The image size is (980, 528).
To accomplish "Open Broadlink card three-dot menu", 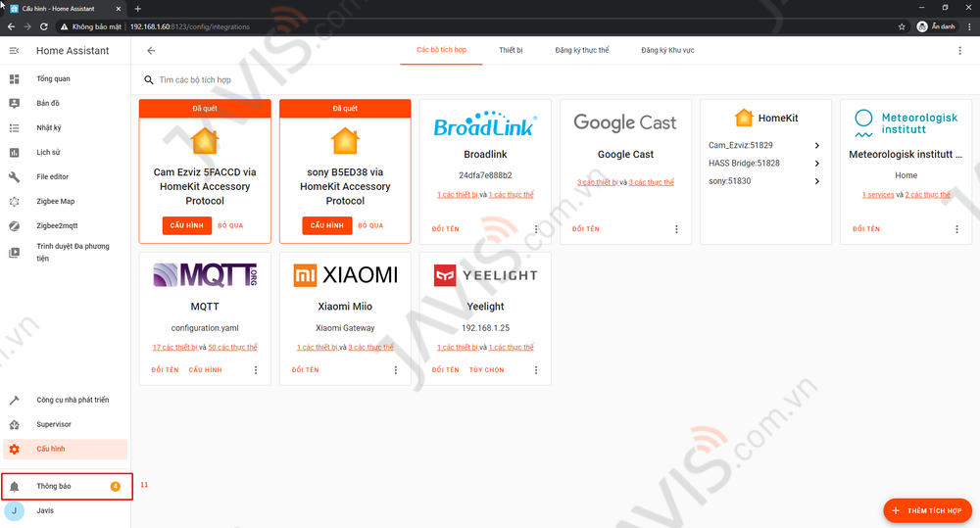I will [536, 229].
